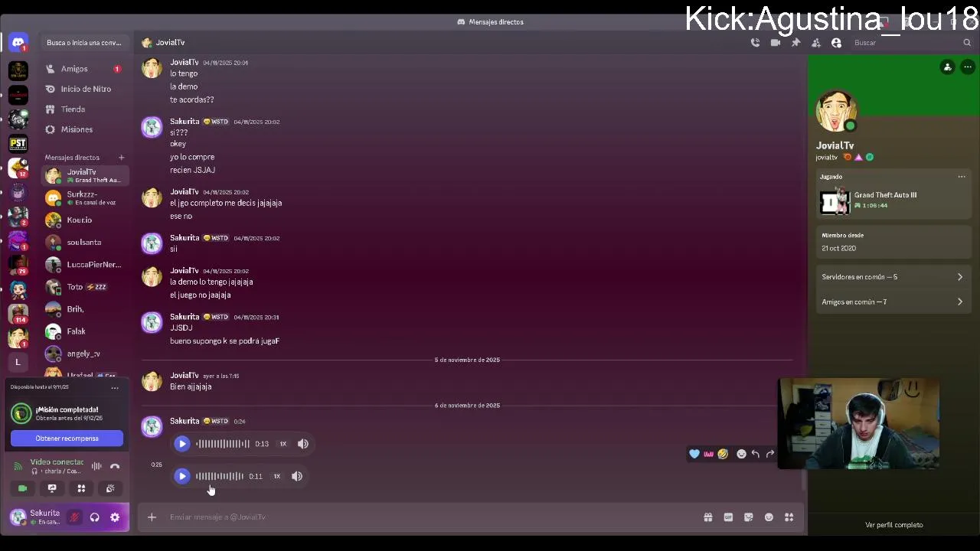Open Sakurita user panel avatar
Screen dimensions: 980x551
pyautogui.click(x=18, y=517)
